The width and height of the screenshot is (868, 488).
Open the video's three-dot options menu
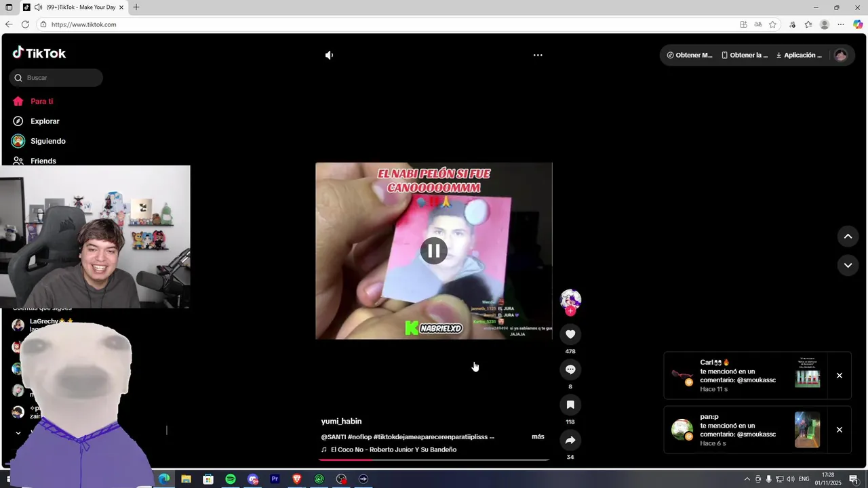[538, 55]
